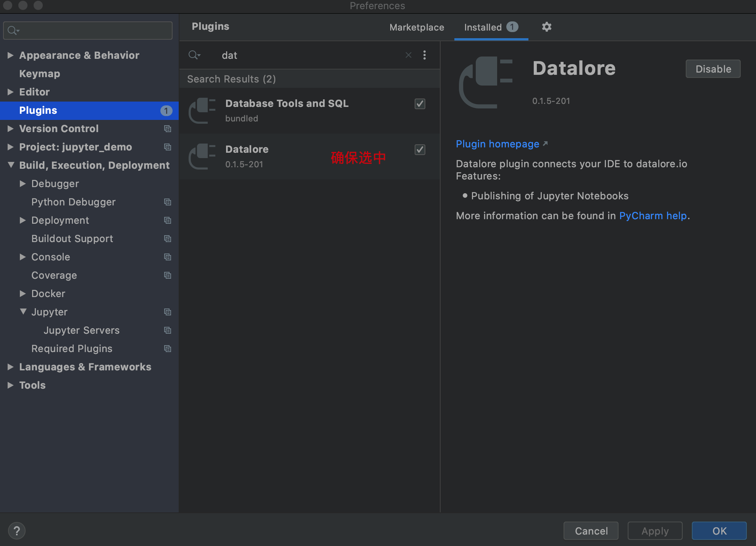Expand the Editor section
Screen dimensions: 756x546
(10, 92)
